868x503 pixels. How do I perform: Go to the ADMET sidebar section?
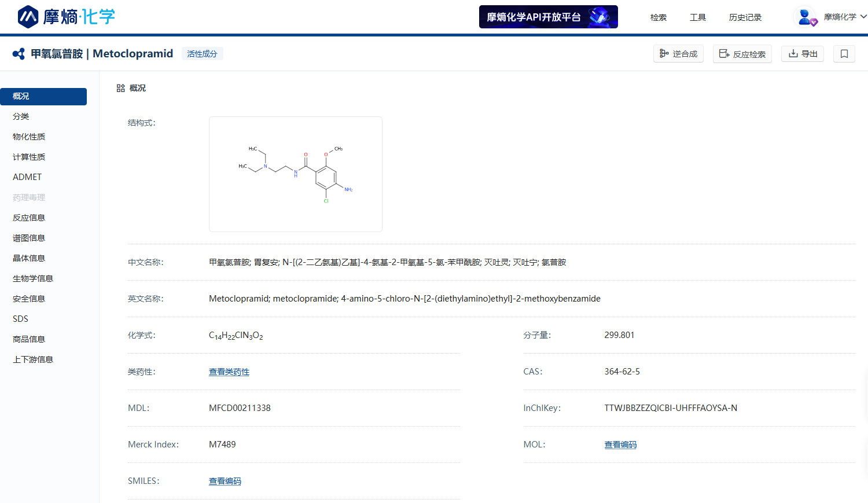tap(27, 177)
